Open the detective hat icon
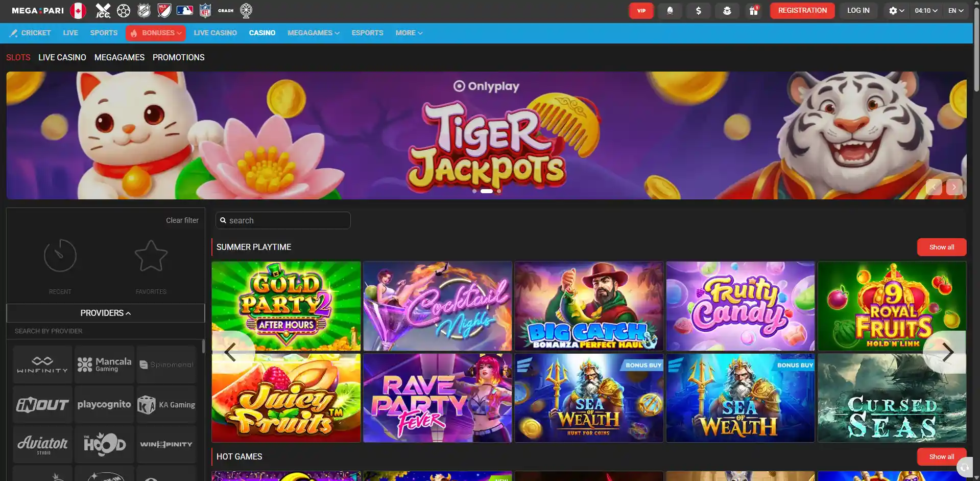The image size is (980, 481). [x=727, y=11]
